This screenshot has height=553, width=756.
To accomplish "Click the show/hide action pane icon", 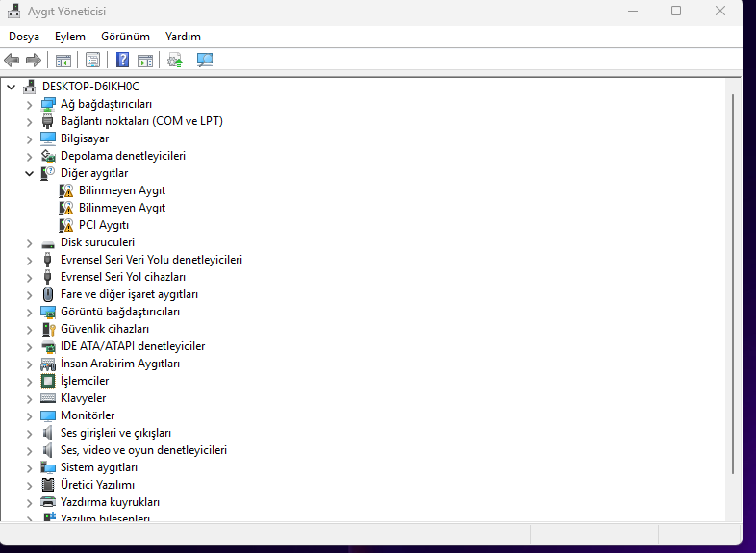I will click(x=145, y=61).
